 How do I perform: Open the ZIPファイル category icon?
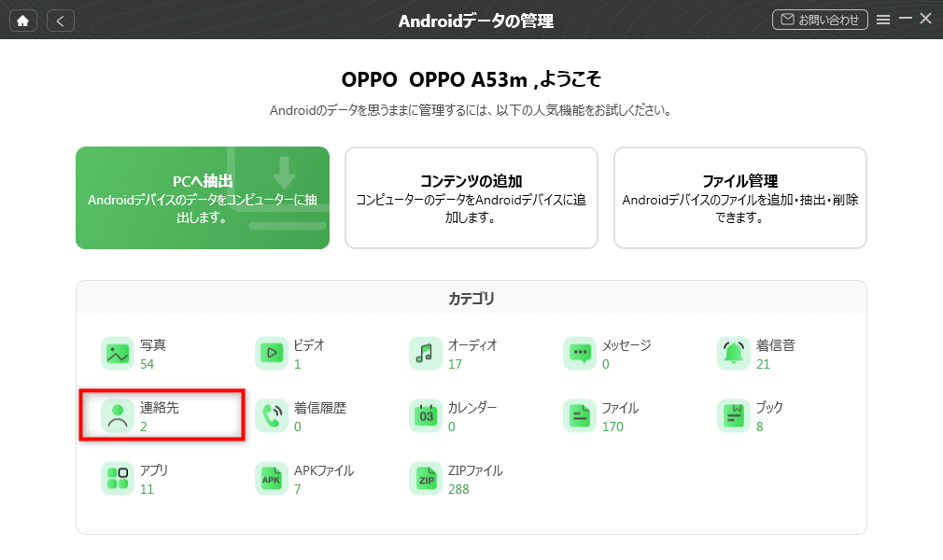click(x=426, y=479)
